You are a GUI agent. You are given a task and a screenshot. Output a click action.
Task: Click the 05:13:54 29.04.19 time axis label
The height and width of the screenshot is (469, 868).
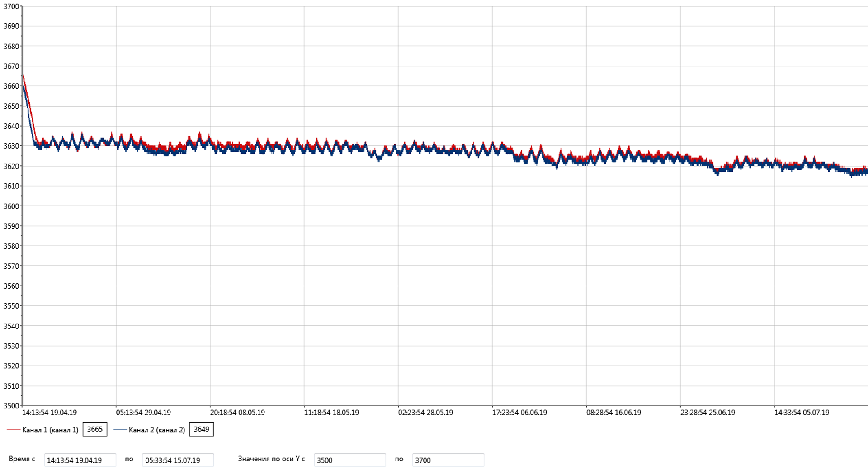pyautogui.click(x=143, y=413)
